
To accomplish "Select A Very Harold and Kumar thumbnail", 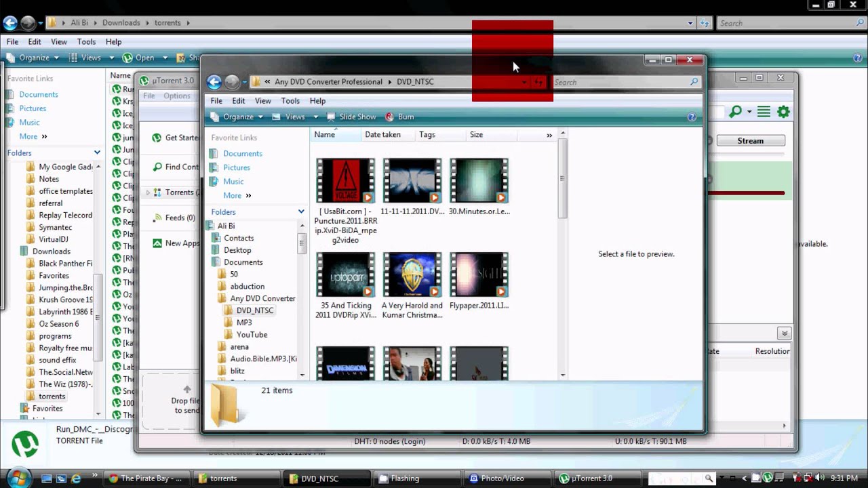I will click(412, 275).
